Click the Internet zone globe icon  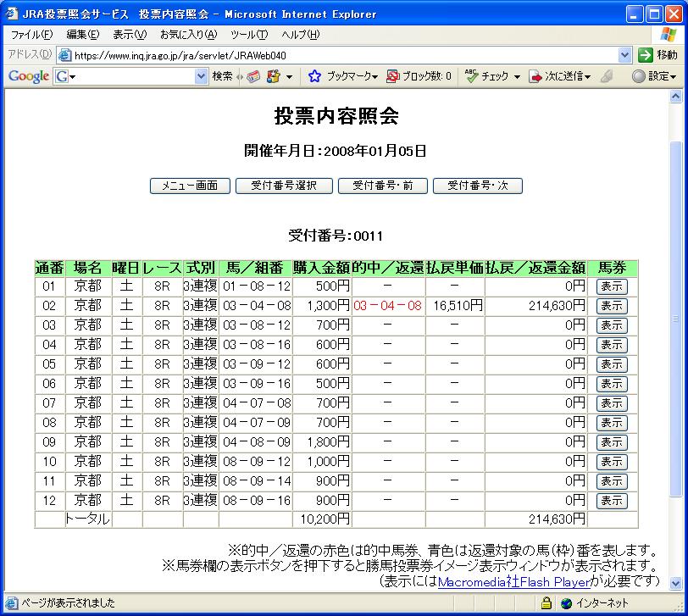(567, 603)
